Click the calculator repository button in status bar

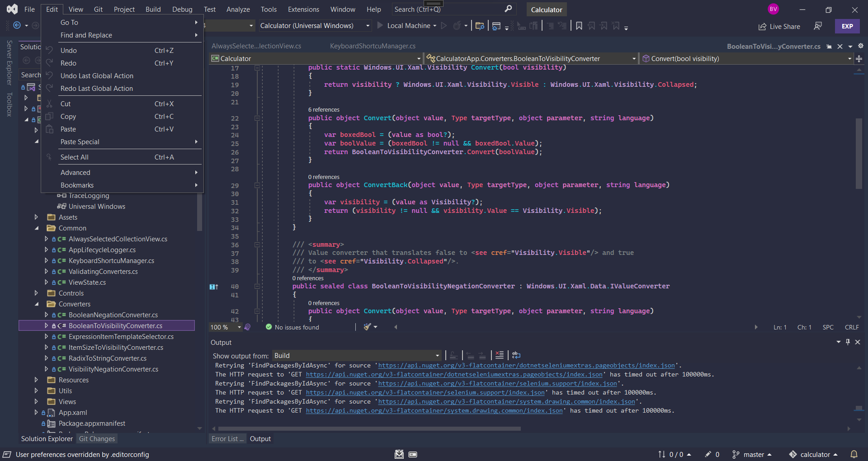(813, 454)
